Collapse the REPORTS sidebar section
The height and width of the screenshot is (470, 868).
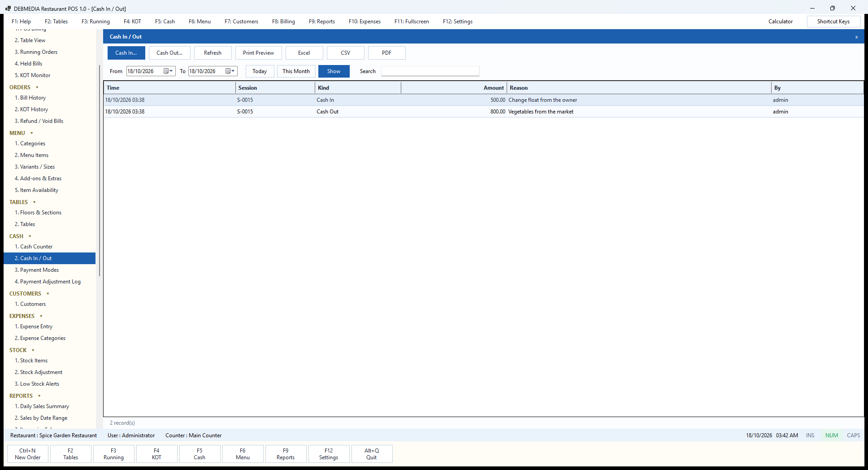tap(39, 396)
